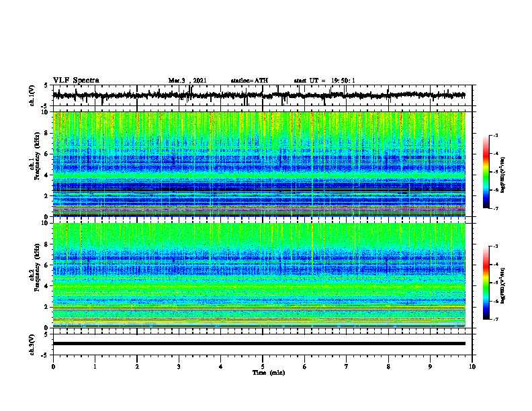Click tick label '10' on the Time axis

pos(472,367)
